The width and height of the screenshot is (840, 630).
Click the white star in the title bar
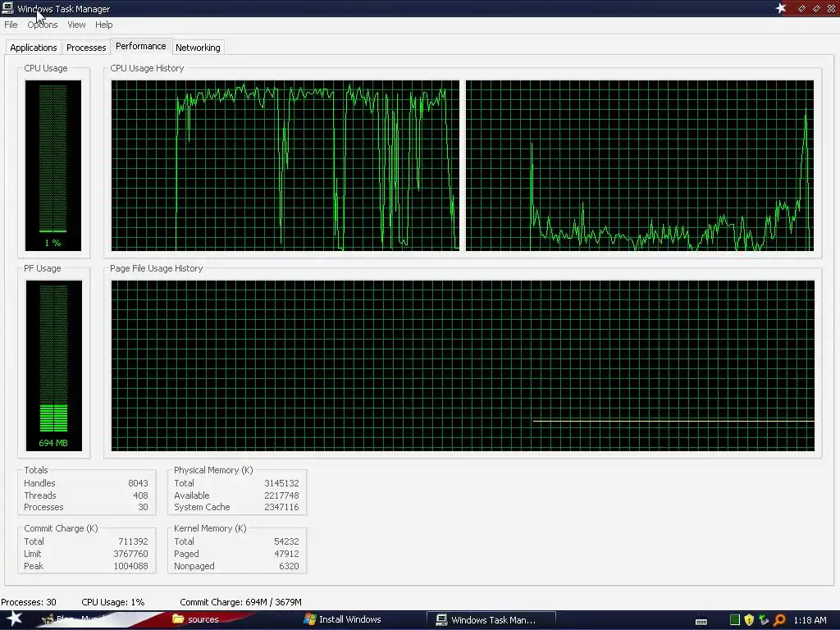point(781,8)
